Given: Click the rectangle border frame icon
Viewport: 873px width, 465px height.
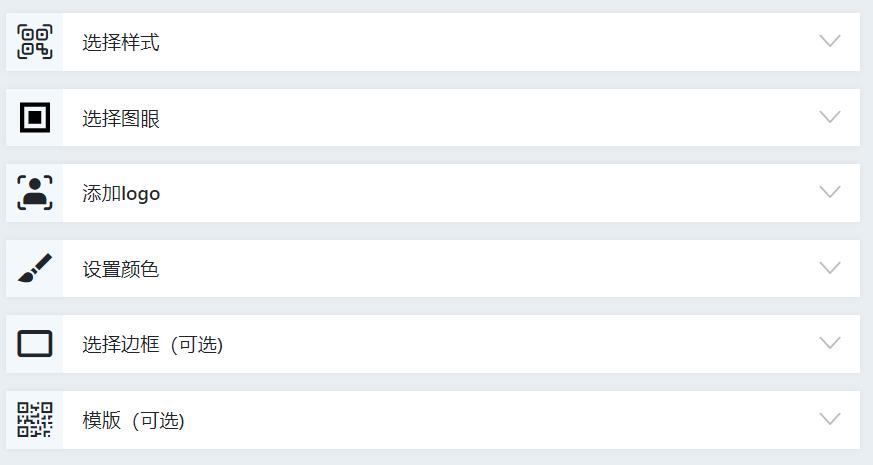Looking at the screenshot, I should tap(35, 344).
